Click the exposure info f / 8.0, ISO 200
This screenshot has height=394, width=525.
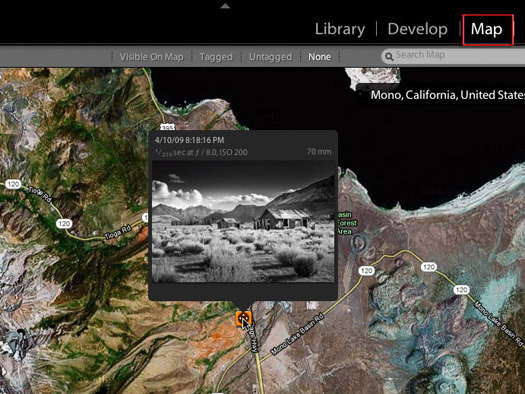point(201,153)
